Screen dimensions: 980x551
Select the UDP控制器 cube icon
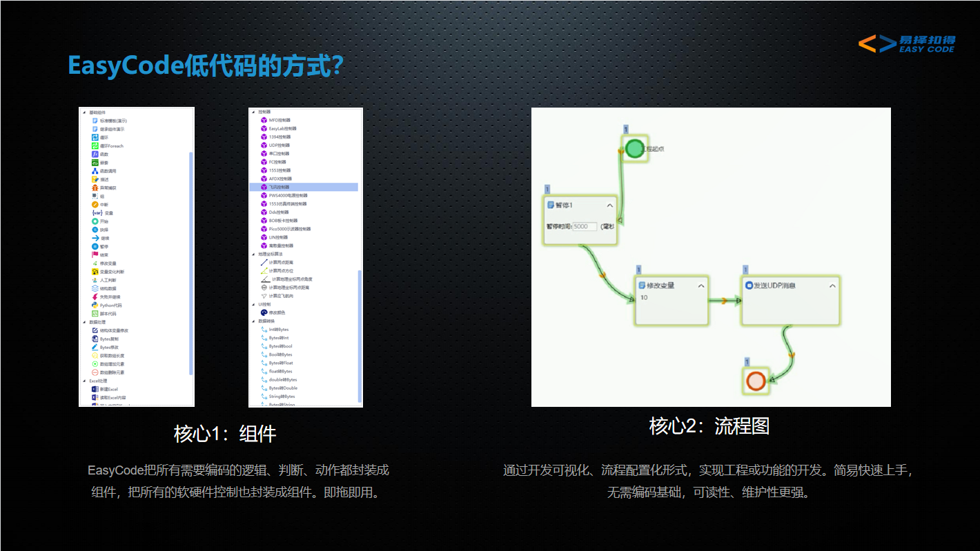coord(264,145)
